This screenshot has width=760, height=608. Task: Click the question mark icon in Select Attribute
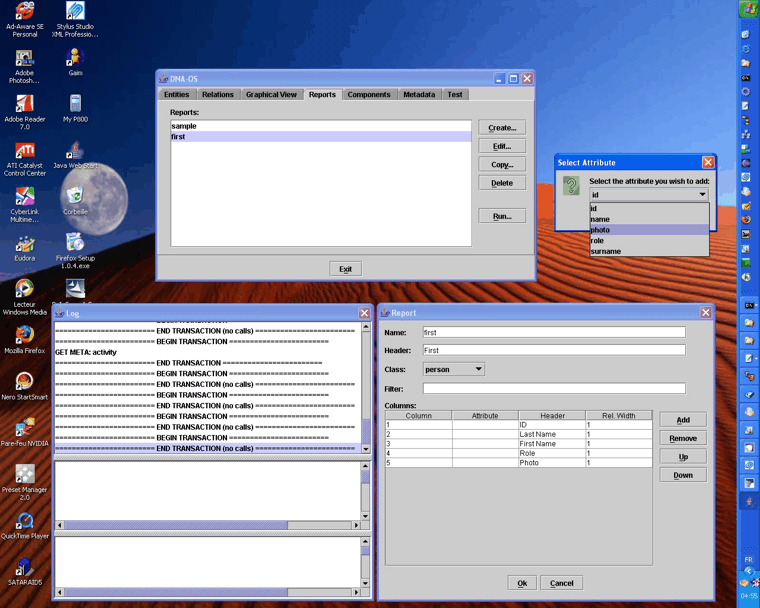click(571, 186)
